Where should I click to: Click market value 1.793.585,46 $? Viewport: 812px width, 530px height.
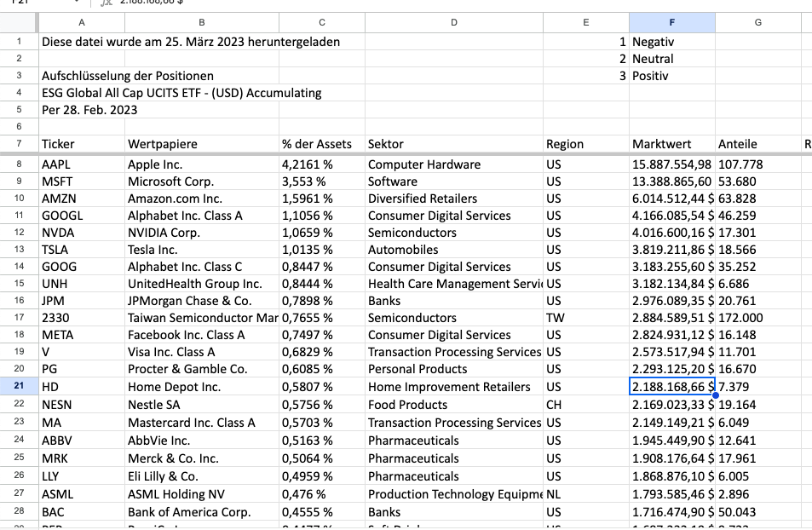click(672, 494)
